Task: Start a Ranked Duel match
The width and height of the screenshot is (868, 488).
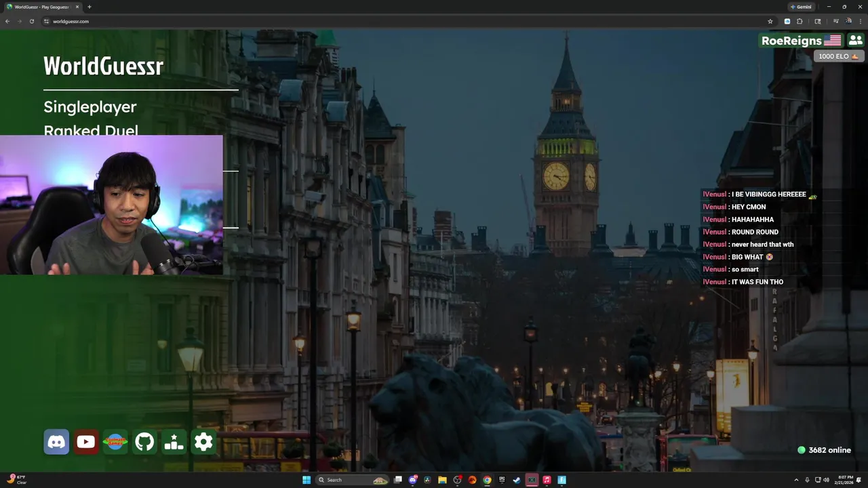Action: click(91, 130)
